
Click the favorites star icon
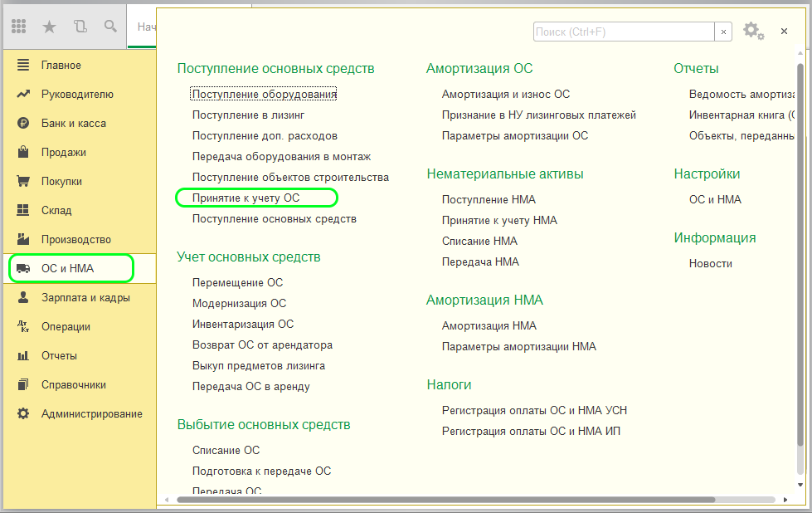point(49,27)
